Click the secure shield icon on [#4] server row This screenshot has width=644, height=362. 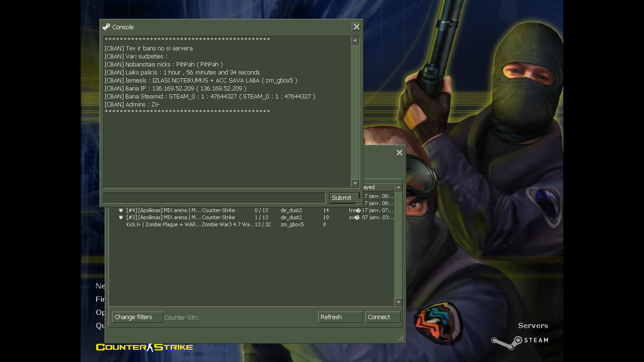[121, 210]
